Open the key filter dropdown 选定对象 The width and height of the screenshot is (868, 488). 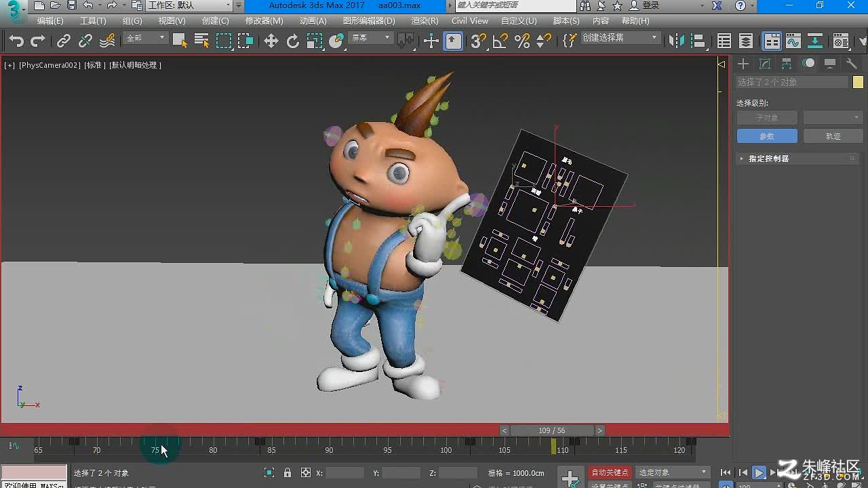pos(672,472)
